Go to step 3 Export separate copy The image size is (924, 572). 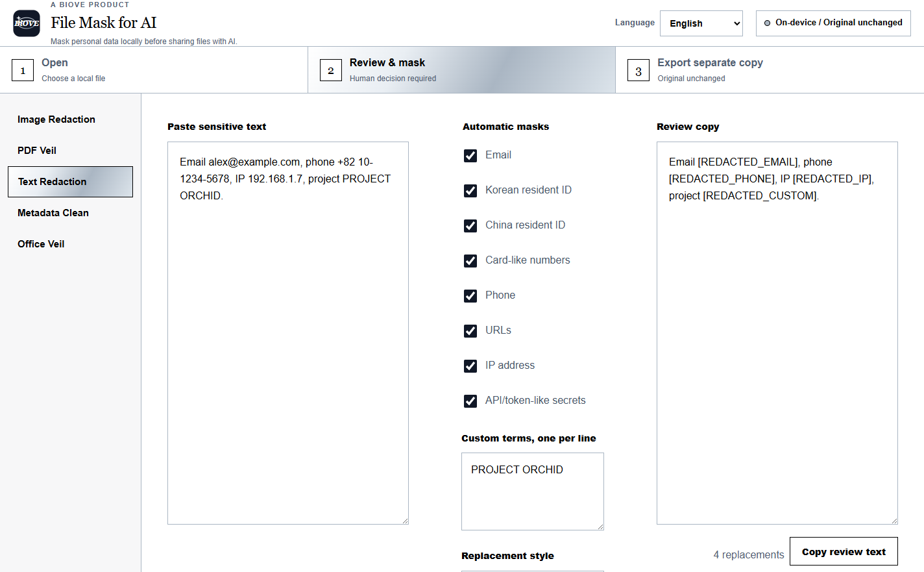770,70
